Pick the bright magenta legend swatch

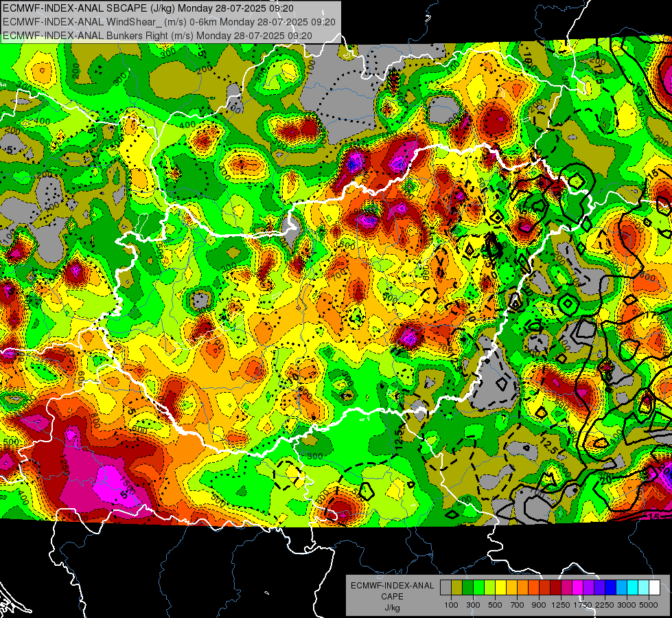578,587
